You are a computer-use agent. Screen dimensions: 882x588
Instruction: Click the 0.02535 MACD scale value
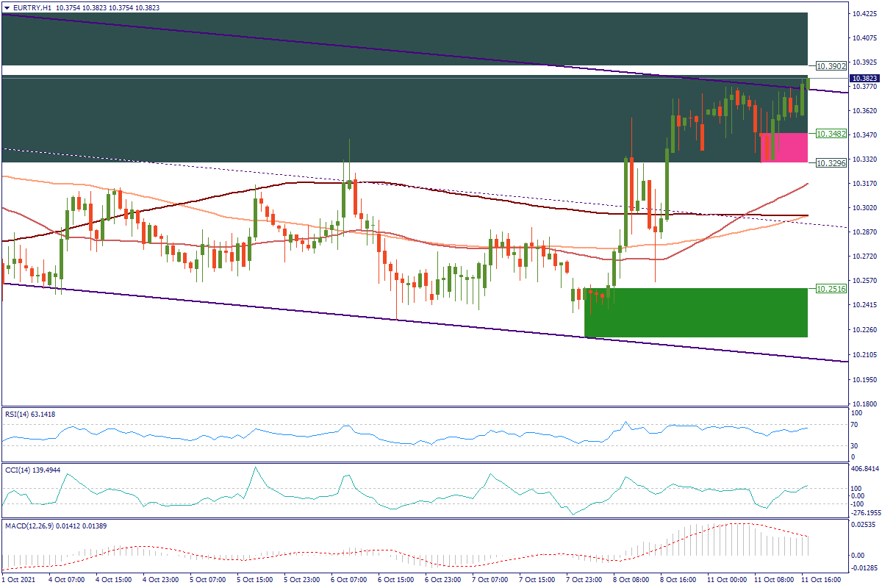(863, 525)
